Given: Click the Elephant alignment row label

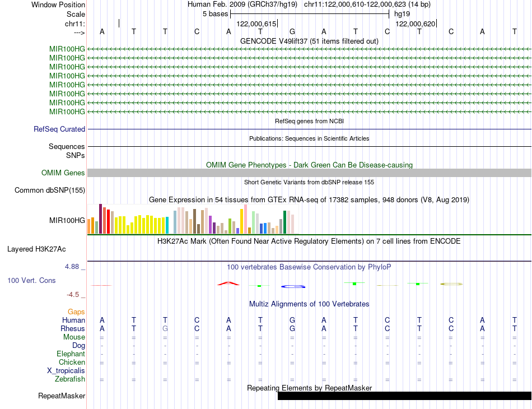Looking at the screenshot, I should pos(71,354).
